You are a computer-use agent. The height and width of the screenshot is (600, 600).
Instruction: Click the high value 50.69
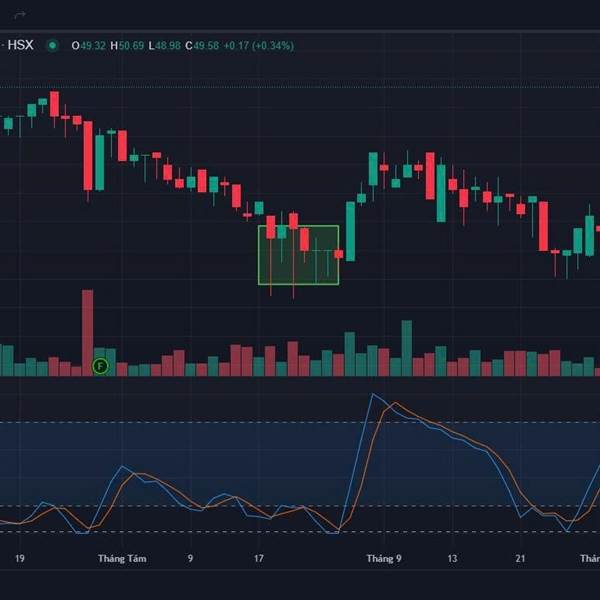click(x=131, y=46)
